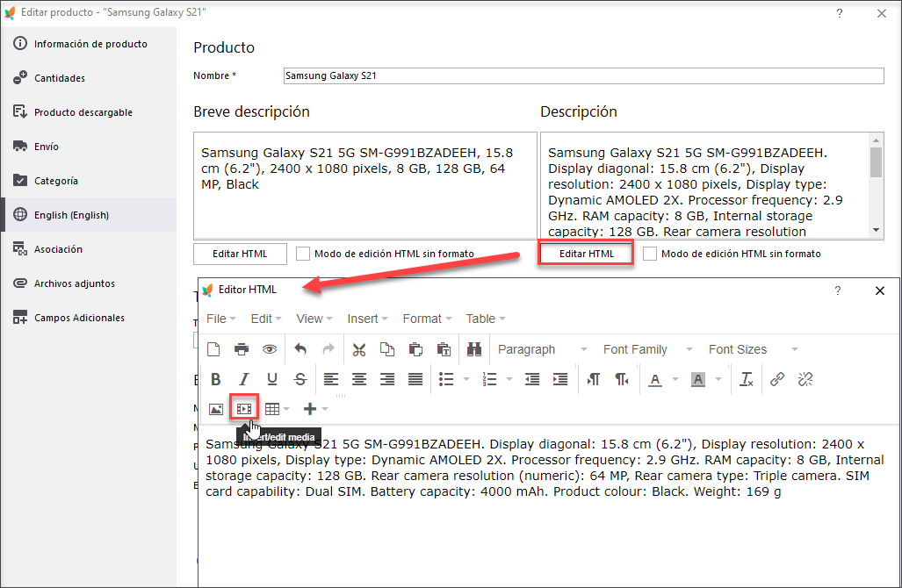Open the Table menu
The width and height of the screenshot is (902, 588).
click(486, 319)
